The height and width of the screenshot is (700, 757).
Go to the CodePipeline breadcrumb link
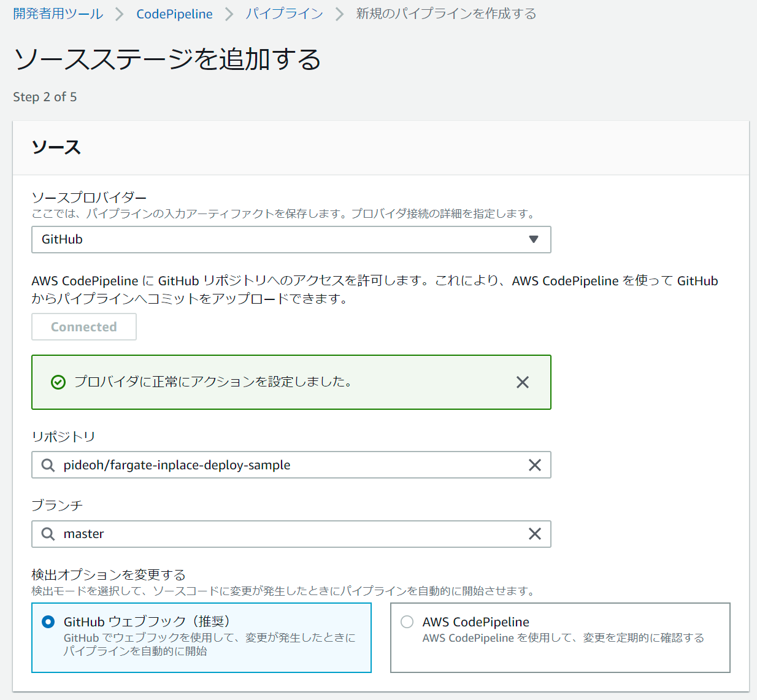(174, 13)
